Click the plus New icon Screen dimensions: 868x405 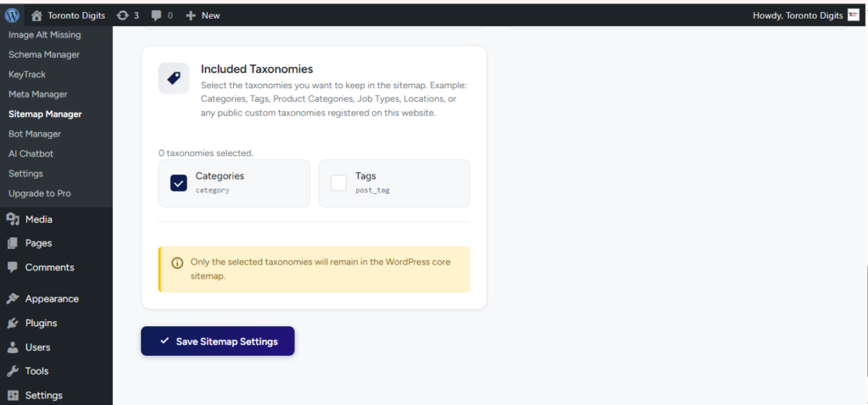coord(191,15)
